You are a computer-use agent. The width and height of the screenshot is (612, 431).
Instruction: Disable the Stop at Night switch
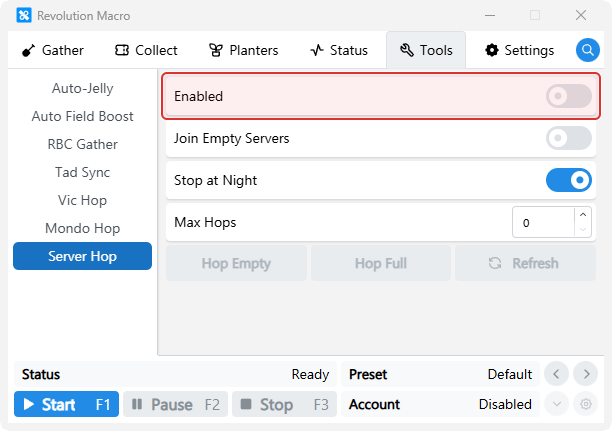click(569, 180)
